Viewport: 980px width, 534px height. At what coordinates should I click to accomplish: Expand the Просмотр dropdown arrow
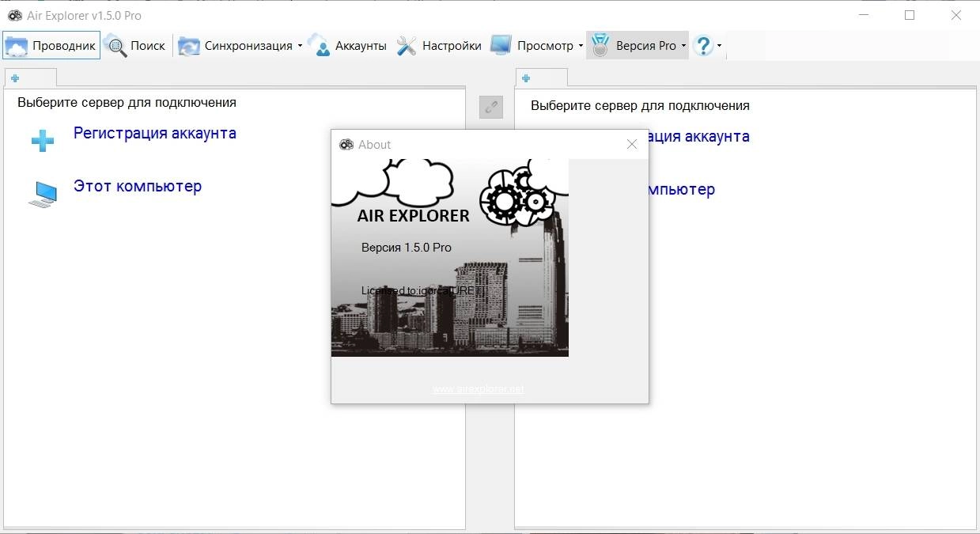pyautogui.click(x=581, y=46)
